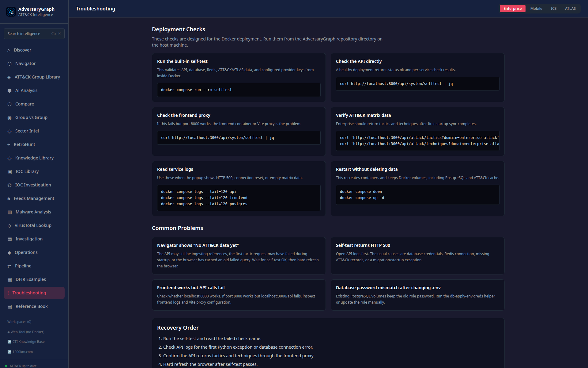588x368 pixels.
Task: Click the docker compose logs api line
Action: click(x=198, y=192)
